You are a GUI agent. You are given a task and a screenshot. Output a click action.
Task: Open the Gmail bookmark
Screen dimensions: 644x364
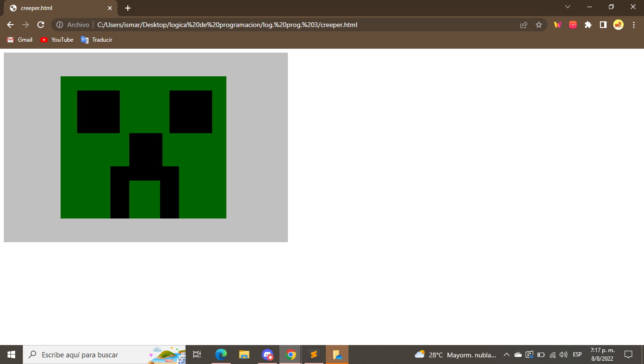pyautogui.click(x=20, y=40)
